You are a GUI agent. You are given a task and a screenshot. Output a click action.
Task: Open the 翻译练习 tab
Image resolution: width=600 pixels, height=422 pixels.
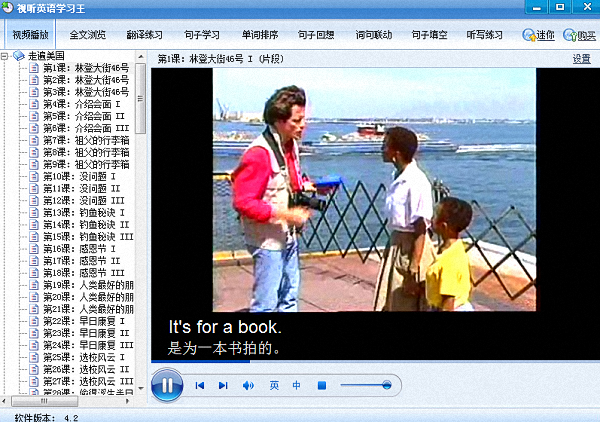point(144,35)
